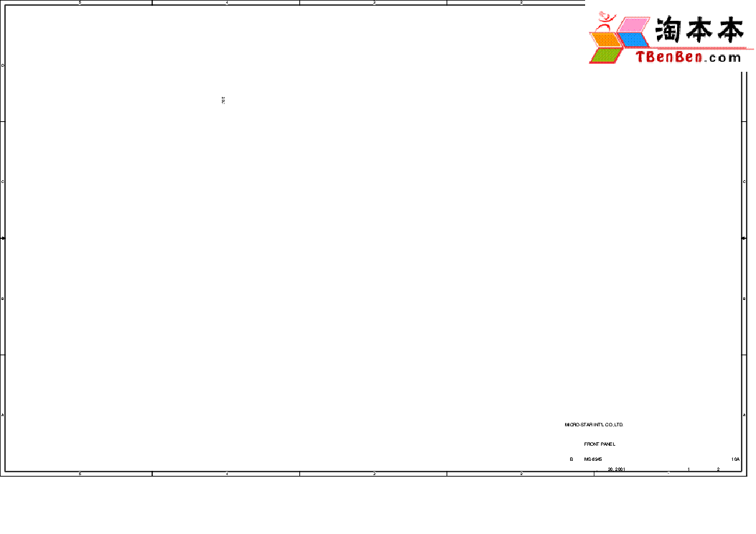Click the small rotated text in zone D
The image size is (756, 534).
point(224,100)
